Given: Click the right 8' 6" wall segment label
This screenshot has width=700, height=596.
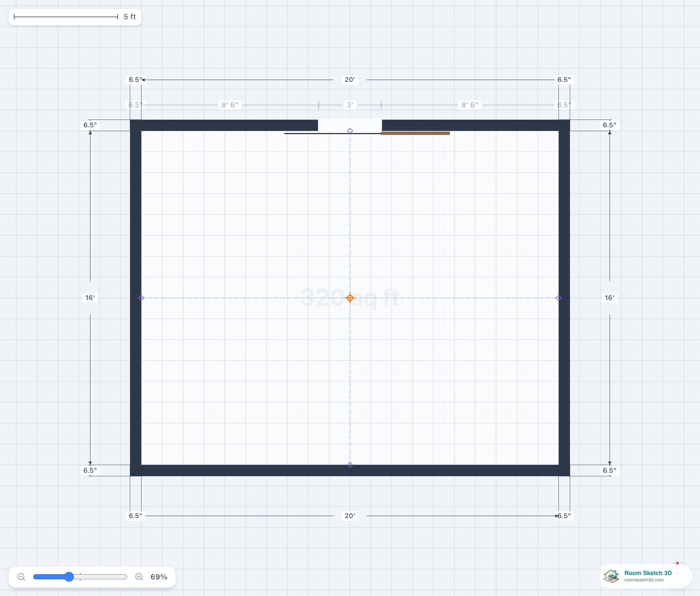Looking at the screenshot, I should [470, 105].
